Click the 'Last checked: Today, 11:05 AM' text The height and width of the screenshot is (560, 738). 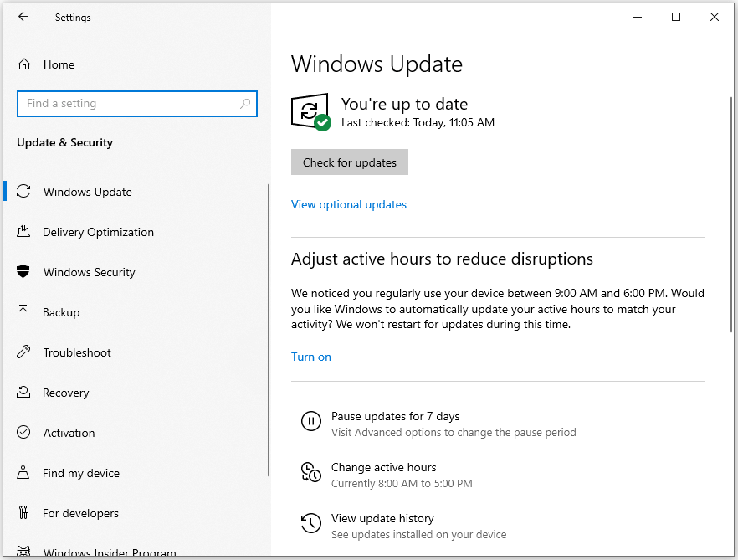[x=418, y=122]
